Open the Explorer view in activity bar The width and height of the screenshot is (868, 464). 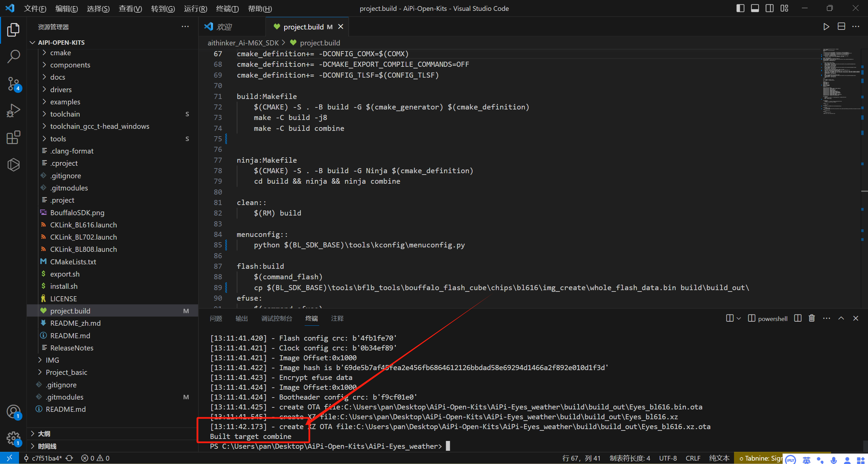(13, 30)
